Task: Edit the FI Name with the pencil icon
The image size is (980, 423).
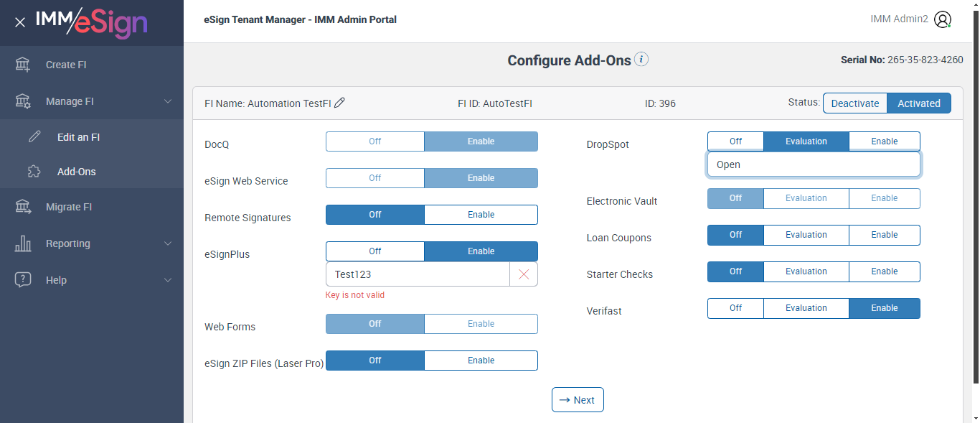Action: tap(340, 103)
